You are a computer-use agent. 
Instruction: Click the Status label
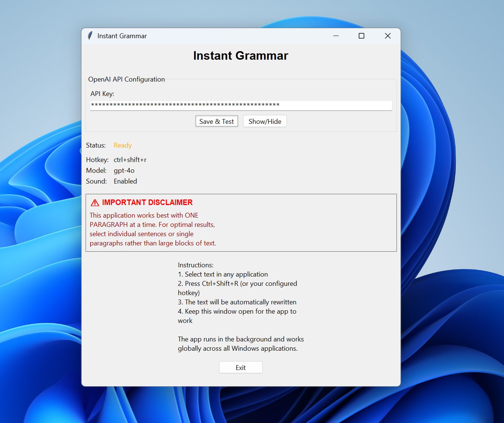[x=96, y=145]
